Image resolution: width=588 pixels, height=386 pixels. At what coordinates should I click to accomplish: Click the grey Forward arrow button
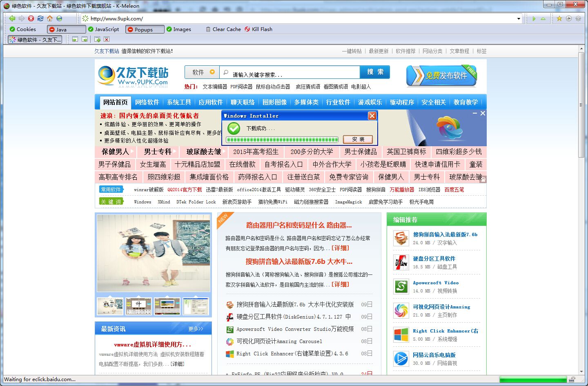(21, 18)
